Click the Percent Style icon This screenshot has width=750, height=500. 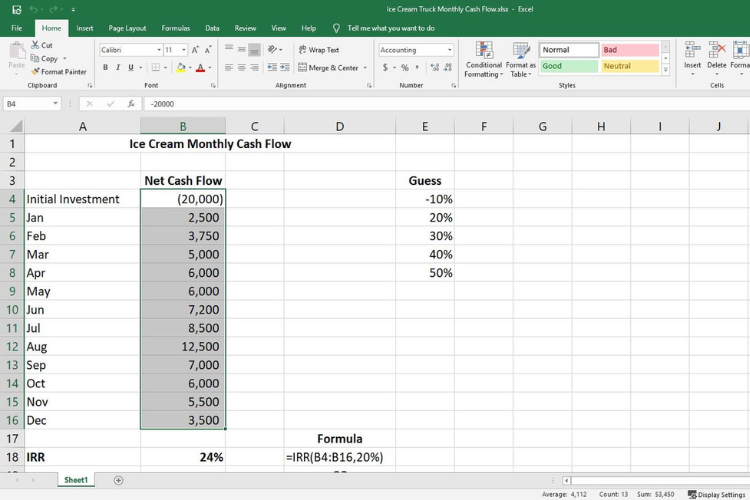(x=404, y=68)
